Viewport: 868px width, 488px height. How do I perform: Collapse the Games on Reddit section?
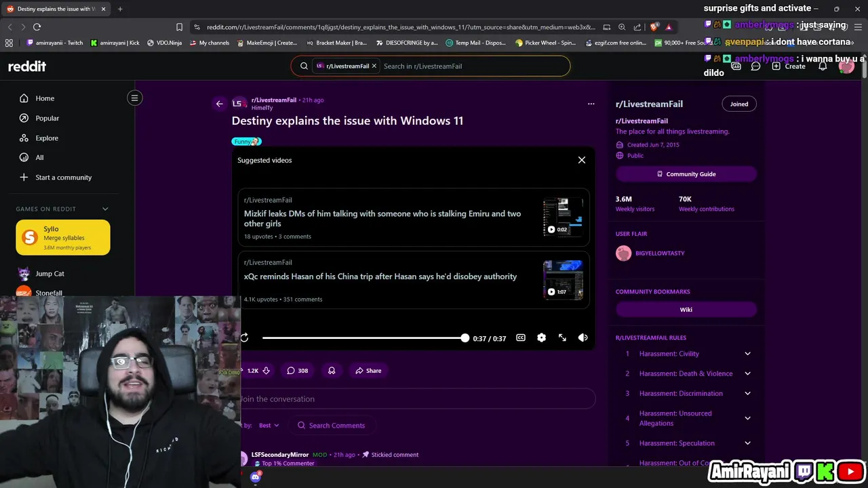click(105, 209)
